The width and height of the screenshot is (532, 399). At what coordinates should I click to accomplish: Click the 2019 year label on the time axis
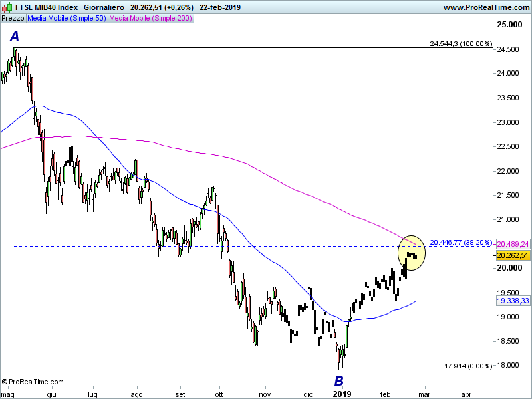342,394
